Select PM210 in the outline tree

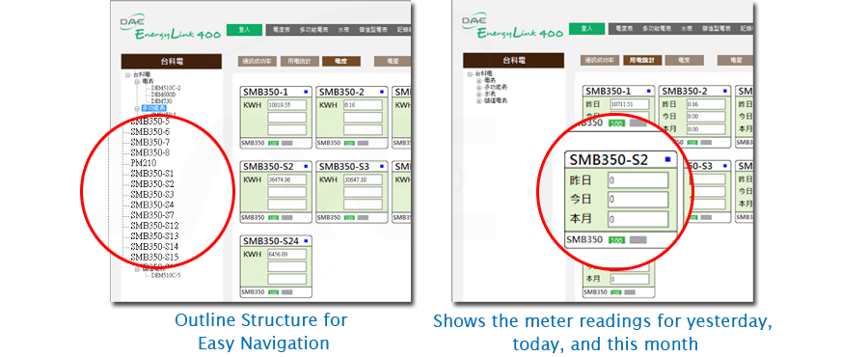[144, 163]
